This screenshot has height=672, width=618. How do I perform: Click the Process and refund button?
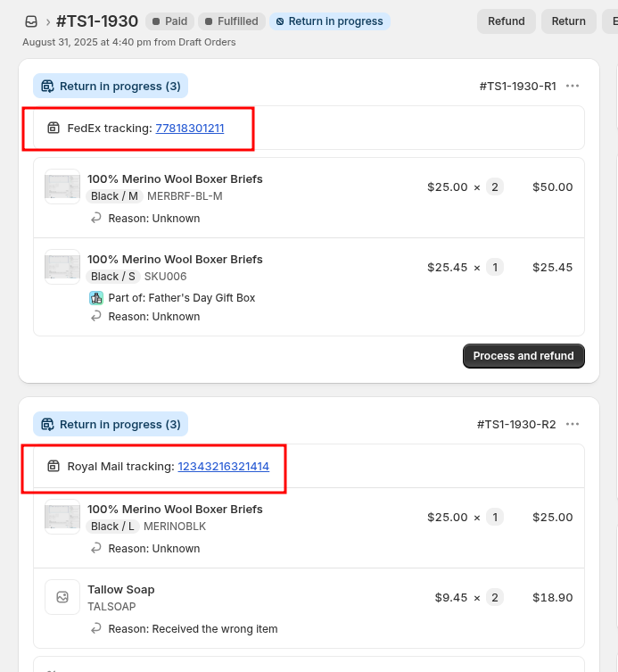(523, 356)
